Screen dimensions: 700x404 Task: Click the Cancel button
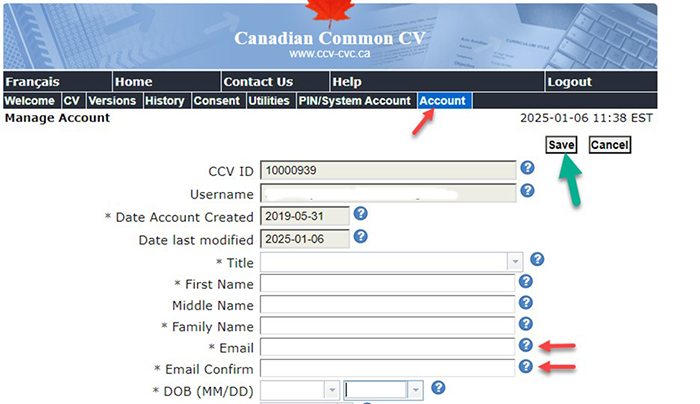point(609,145)
